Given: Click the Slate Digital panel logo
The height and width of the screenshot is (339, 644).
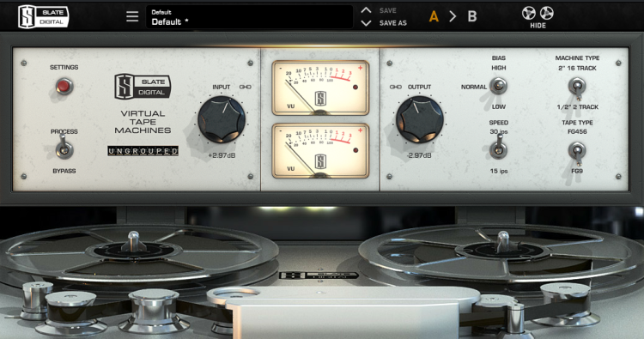Looking at the screenshot, I should 142,87.
